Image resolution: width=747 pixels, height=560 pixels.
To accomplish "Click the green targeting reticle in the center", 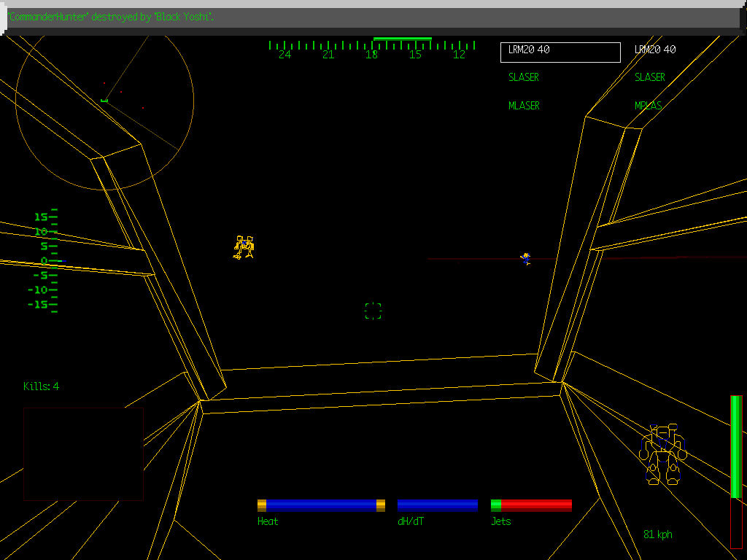I will (x=373, y=311).
